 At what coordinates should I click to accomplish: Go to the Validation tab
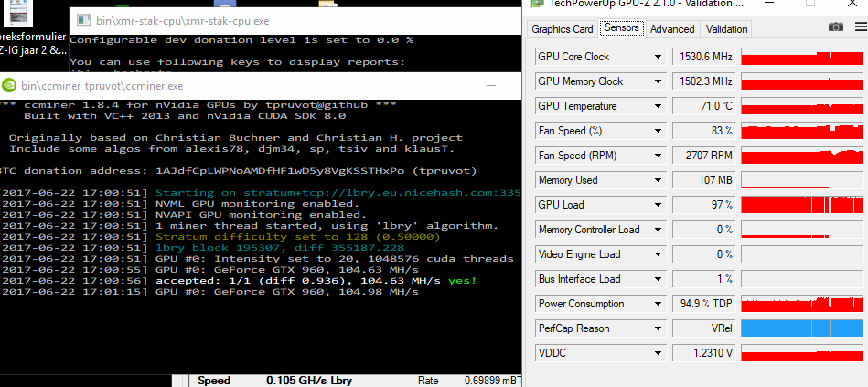tap(726, 29)
